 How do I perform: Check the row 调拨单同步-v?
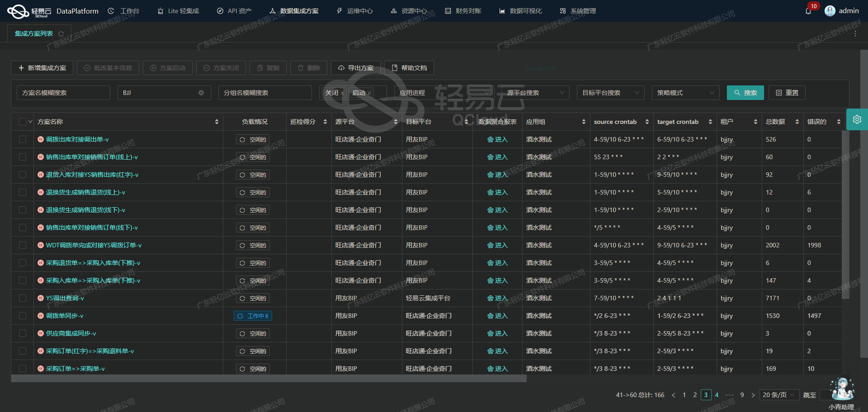tap(23, 316)
